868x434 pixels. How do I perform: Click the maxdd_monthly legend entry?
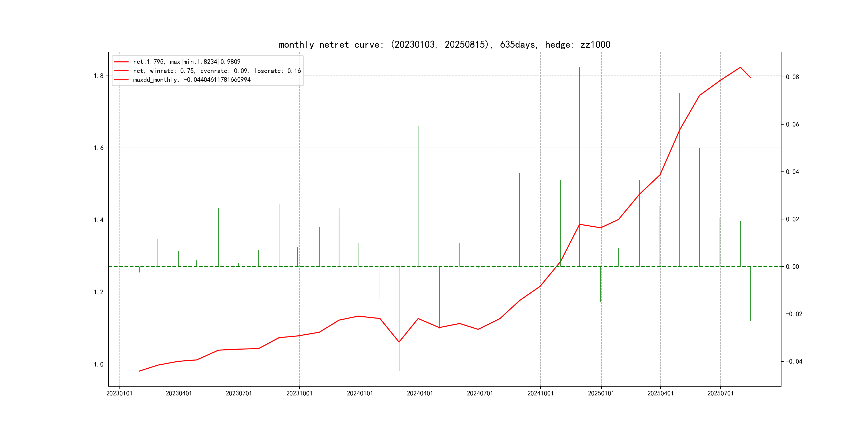click(192, 80)
